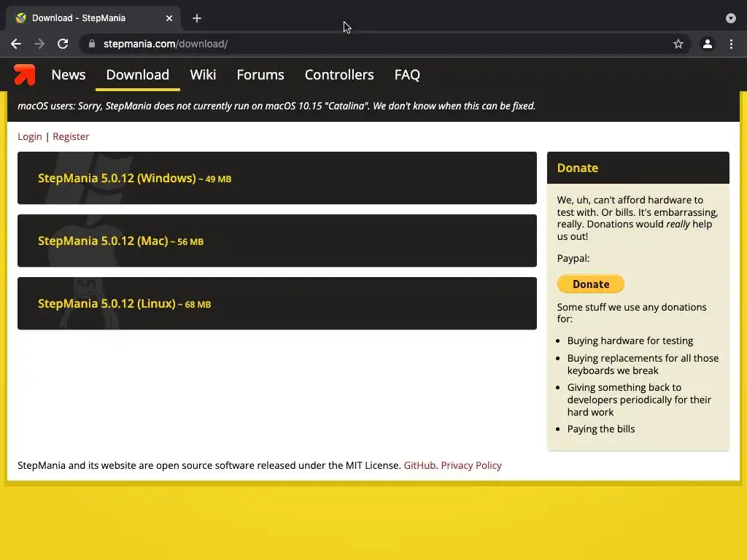
Task: Open the Chrome three-dot menu
Action: [x=731, y=44]
